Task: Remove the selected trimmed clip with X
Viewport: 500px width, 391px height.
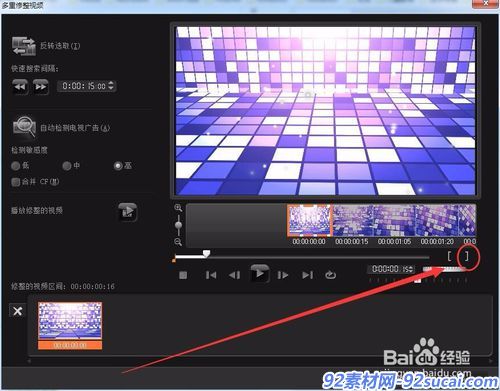Action: [18, 311]
